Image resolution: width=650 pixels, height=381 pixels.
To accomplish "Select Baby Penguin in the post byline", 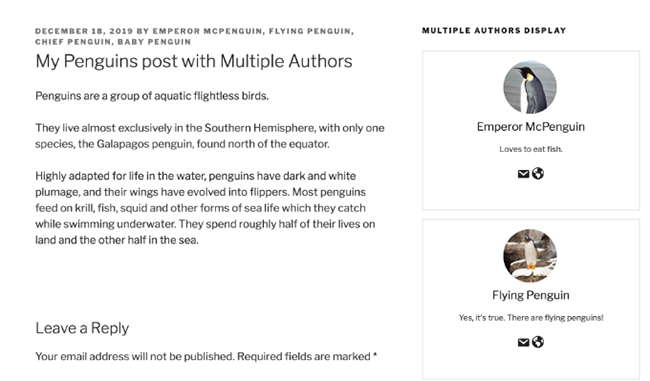I will pos(154,42).
